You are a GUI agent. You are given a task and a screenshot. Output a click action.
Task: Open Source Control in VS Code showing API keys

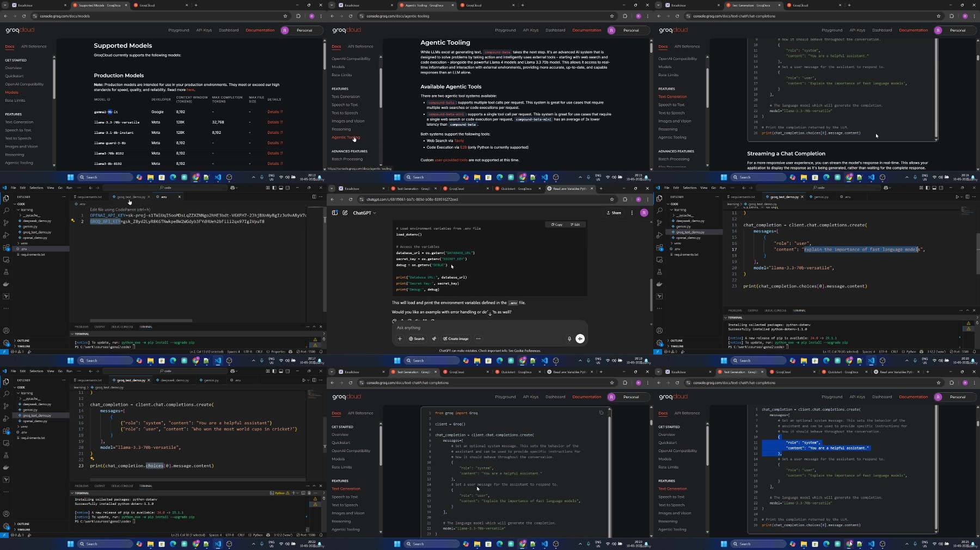point(6,223)
